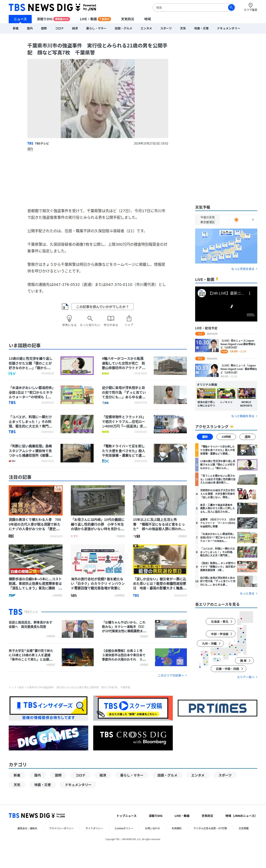The image size is (266, 868).
Task: Click the blue search magnifier button
Action: tap(231, 7)
